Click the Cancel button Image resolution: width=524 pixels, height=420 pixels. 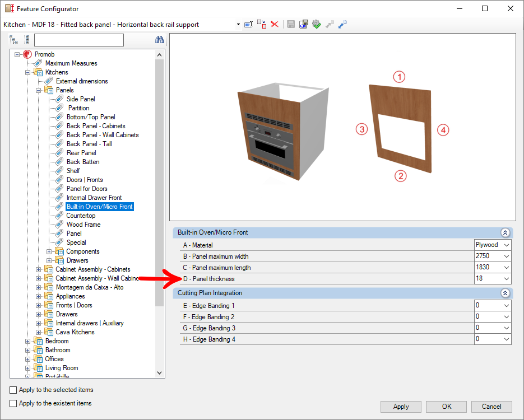tap(491, 407)
